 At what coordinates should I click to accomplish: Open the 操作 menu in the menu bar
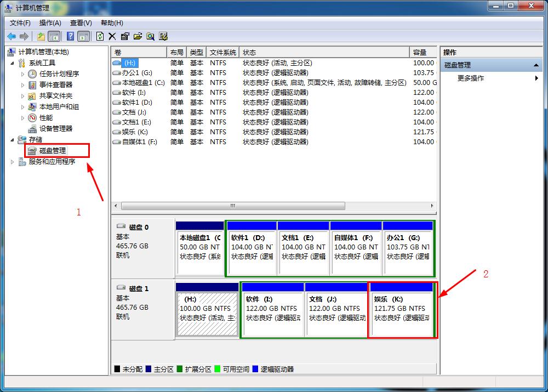tap(50, 22)
